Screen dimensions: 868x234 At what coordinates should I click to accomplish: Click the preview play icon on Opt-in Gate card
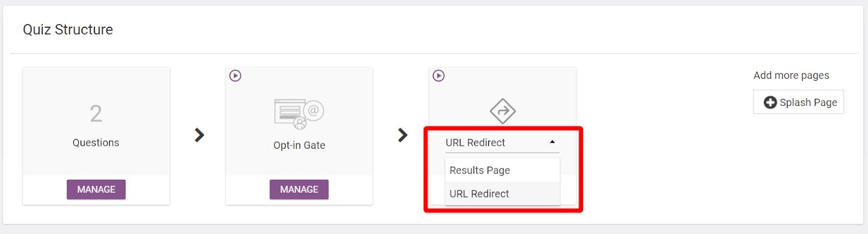coord(235,75)
